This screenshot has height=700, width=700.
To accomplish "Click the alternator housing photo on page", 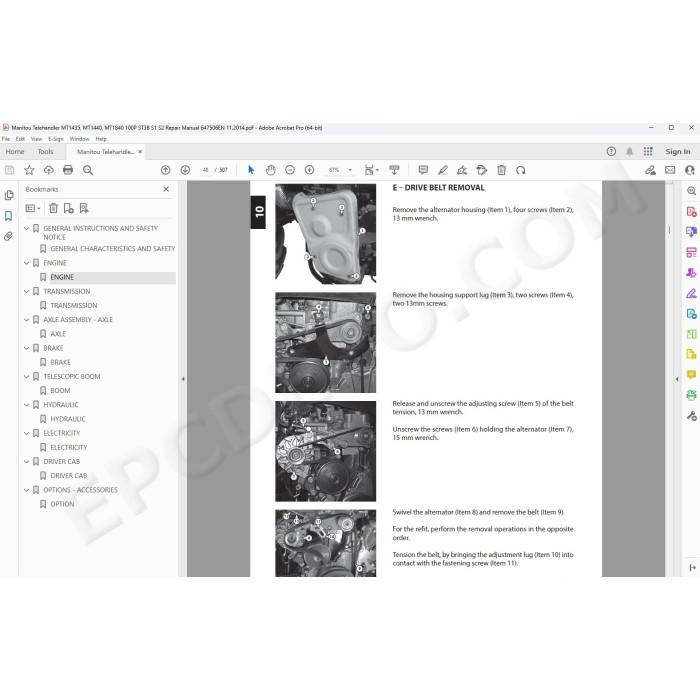I will pos(325,234).
